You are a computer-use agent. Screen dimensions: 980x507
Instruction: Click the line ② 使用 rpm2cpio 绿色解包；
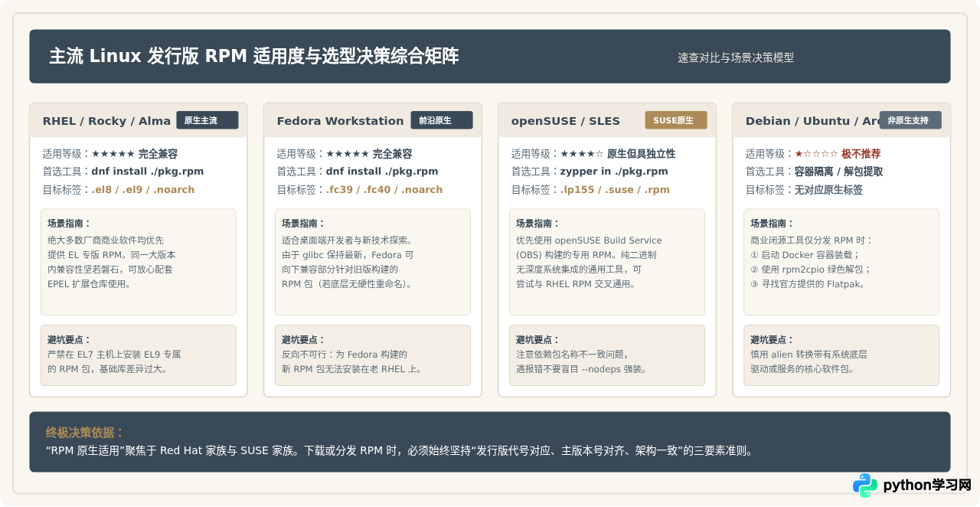[x=811, y=270]
